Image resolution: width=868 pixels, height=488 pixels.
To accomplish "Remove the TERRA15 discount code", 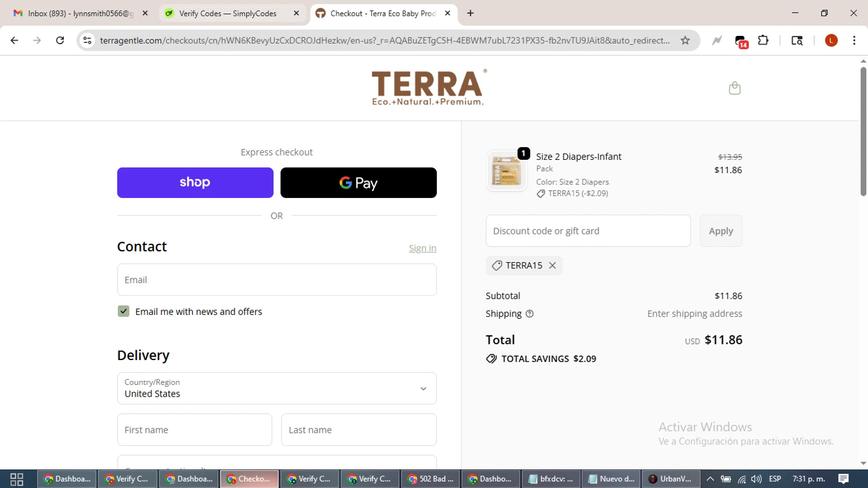I will [553, 265].
